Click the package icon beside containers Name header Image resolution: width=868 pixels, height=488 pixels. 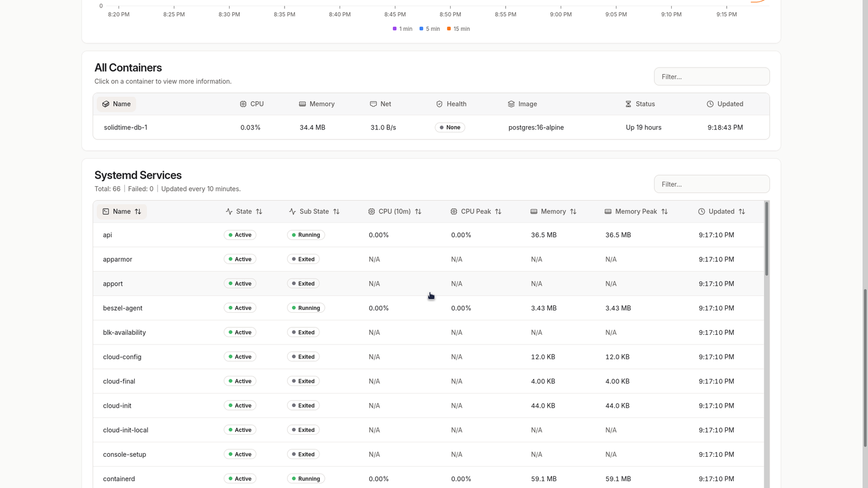click(106, 104)
